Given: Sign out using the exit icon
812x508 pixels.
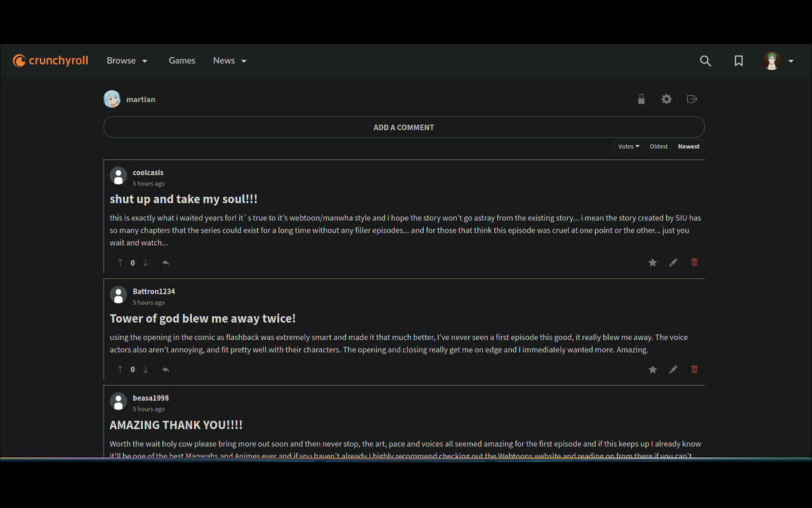Looking at the screenshot, I should [691, 99].
